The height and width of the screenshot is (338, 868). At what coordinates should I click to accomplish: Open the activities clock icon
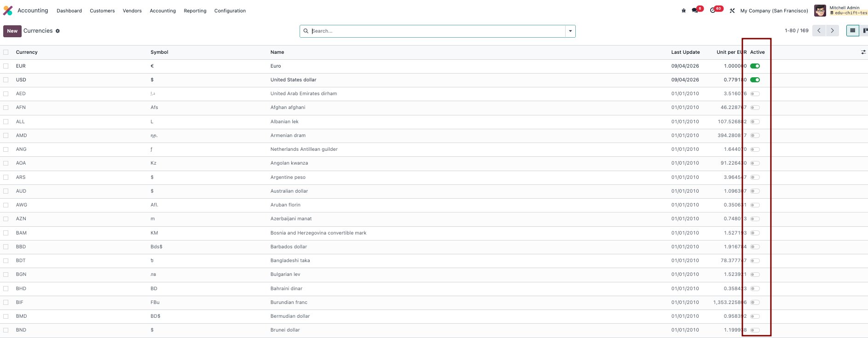[713, 10]
